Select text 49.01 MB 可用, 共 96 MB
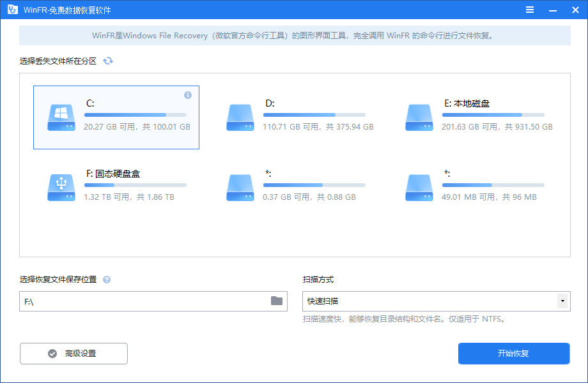The width and height of the screenshot is (588, 383). click(489, 197)
